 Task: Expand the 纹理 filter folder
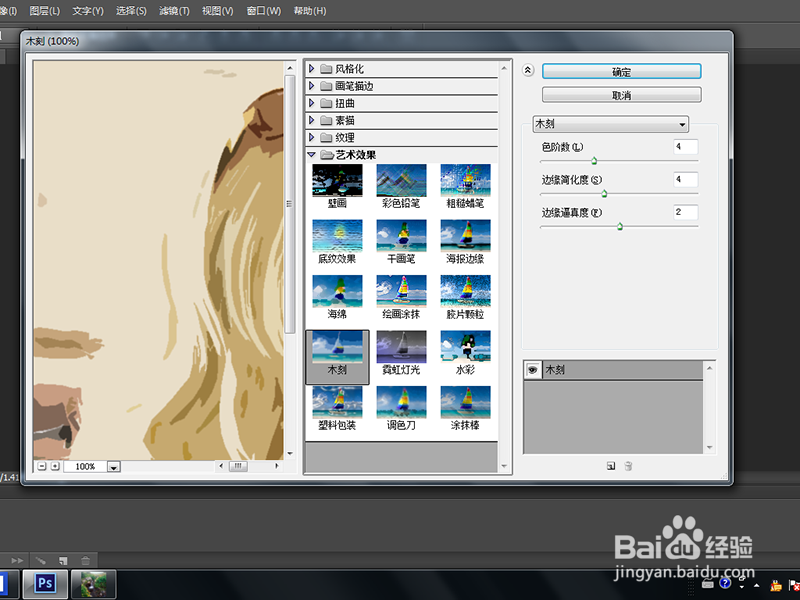pos(311,137)
